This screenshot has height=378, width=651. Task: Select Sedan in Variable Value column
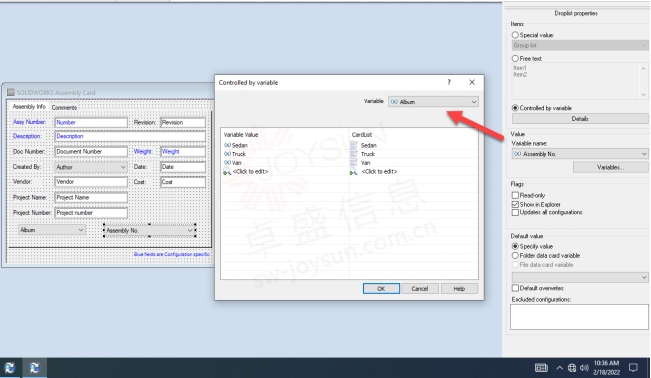pos(240,145)
